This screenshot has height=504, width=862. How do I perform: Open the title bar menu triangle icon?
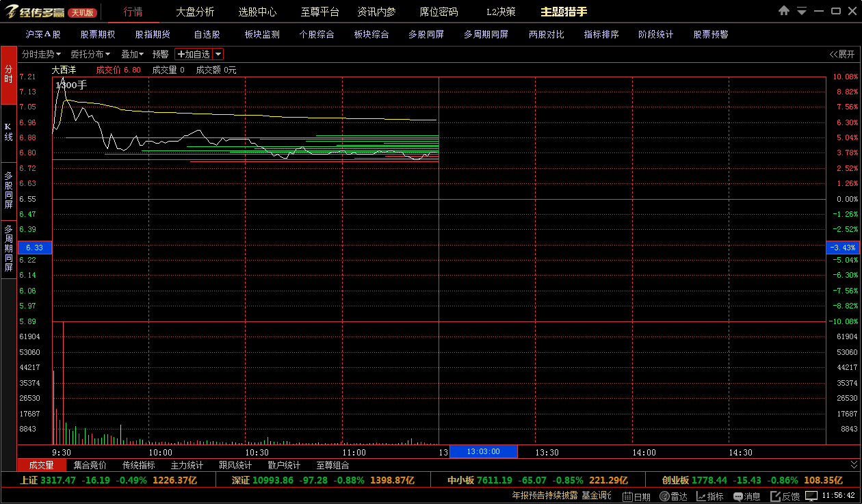(801, 12)
